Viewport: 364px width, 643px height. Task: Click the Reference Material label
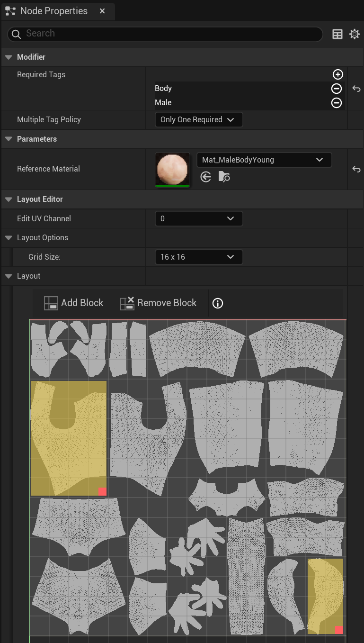(x=48, y=169)
